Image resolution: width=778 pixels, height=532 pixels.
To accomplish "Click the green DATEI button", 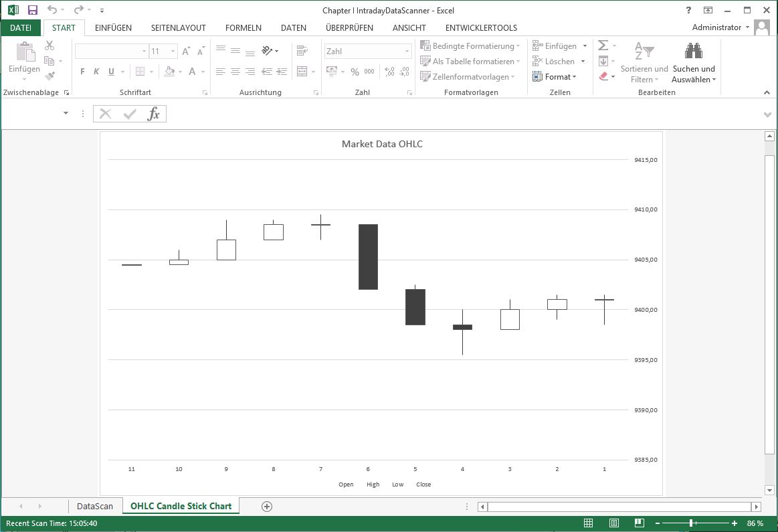I will click(21, 28).
